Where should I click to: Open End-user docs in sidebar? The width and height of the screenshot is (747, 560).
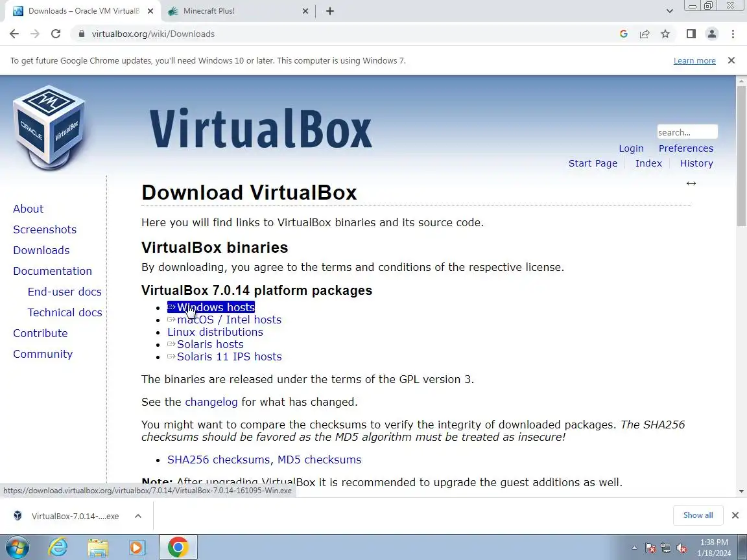tap(64, 292)
